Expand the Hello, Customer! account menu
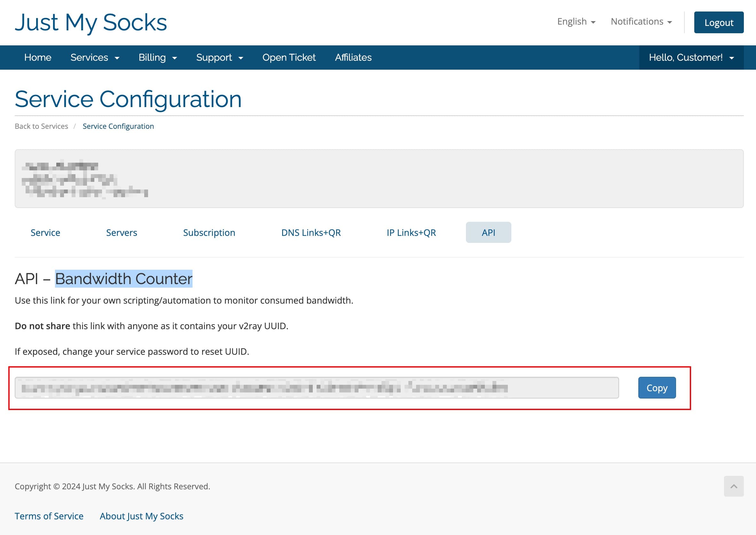 pos(691,58)
